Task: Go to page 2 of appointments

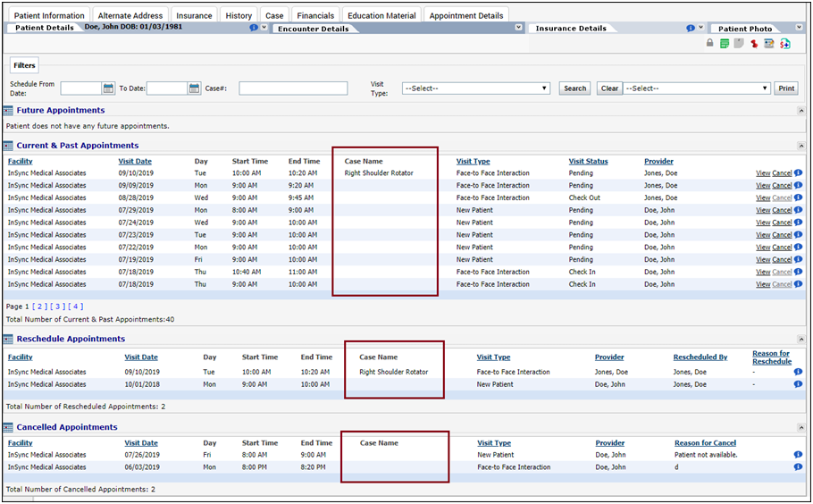Action: [x=39, y=307]
